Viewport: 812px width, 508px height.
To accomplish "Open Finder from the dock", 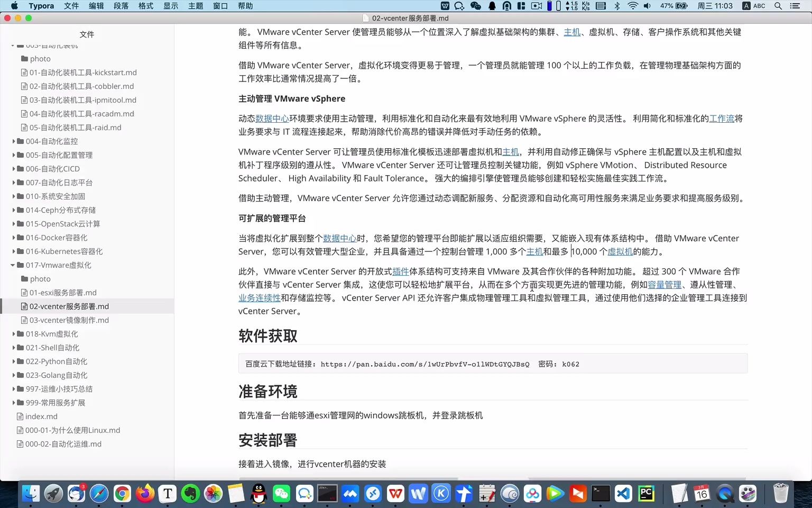I will pyautogui.click(x=31, y=494).
